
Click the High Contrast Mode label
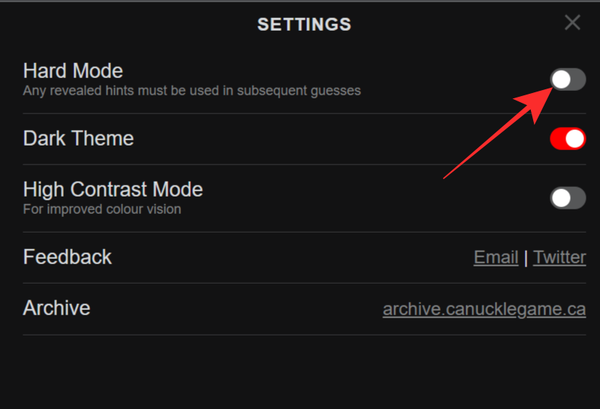tap(113, 189)
